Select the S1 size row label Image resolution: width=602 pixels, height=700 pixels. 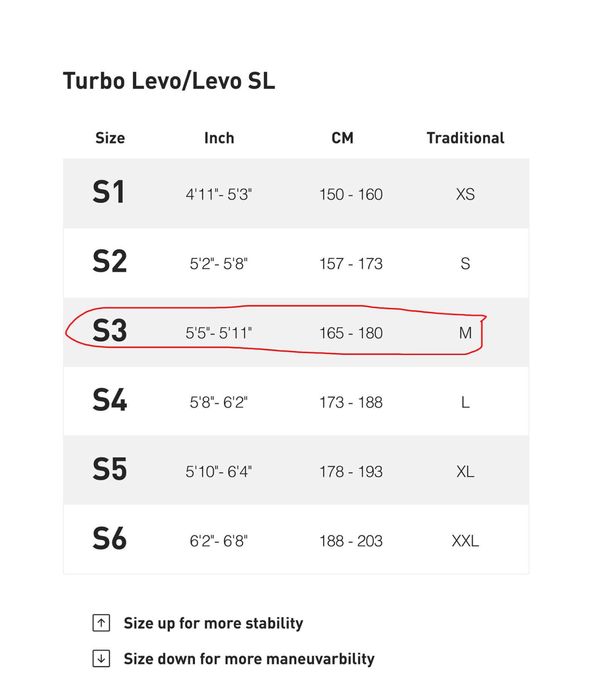(109, 193)
